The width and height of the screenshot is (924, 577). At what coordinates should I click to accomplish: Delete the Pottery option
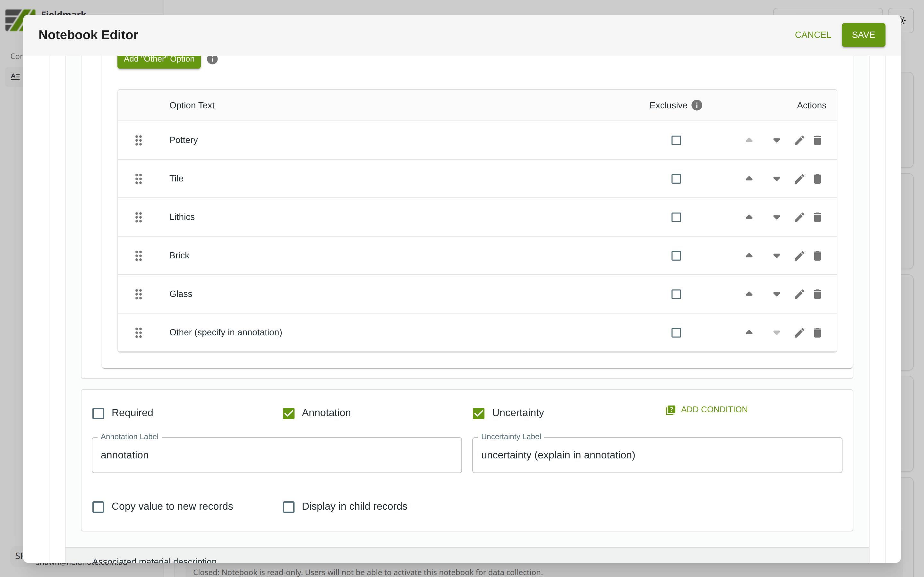(817, 140)
